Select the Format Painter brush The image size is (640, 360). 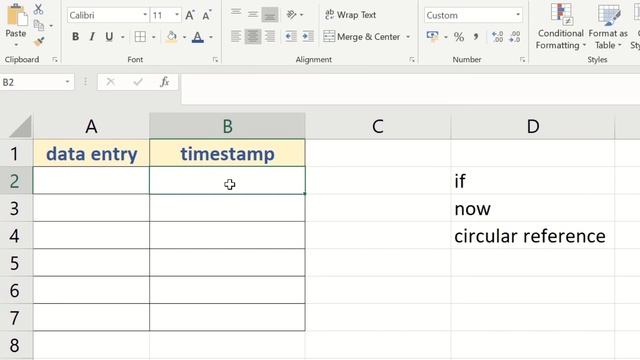tap(39, 41)
